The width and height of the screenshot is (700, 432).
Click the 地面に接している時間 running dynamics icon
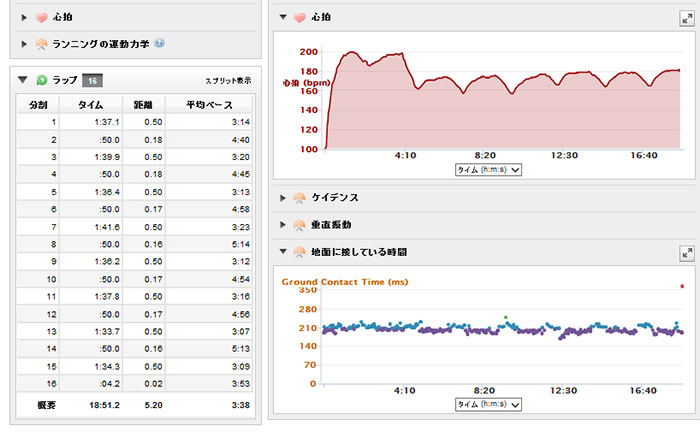pyautogui.click(x=299, y=252)
